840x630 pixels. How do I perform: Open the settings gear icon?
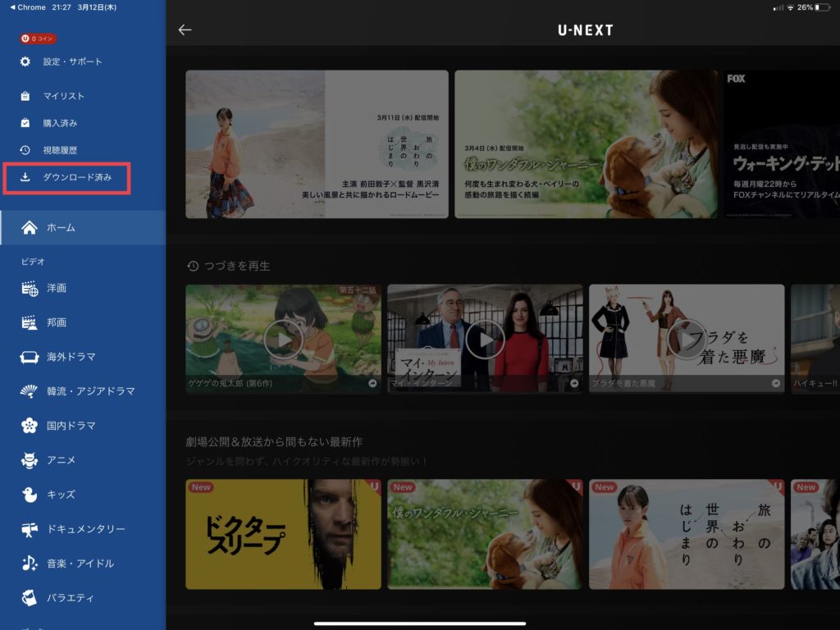pyautogui.click(x=25, y=62)
